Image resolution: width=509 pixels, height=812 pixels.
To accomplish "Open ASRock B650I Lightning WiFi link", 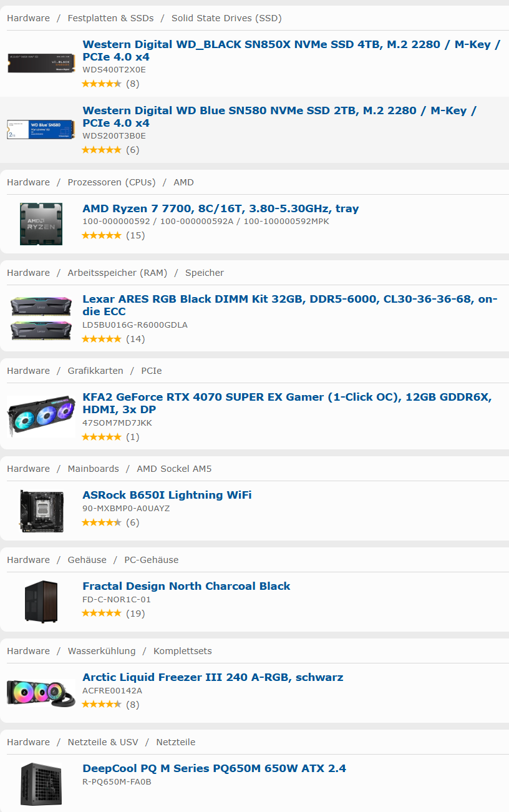I will tap(167, 495).
